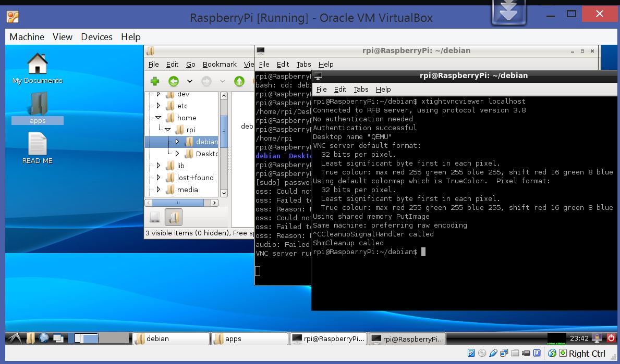Open a new tab with the green plus icon
This screenshot has height=364, width=620.
[x=155, y=81]
